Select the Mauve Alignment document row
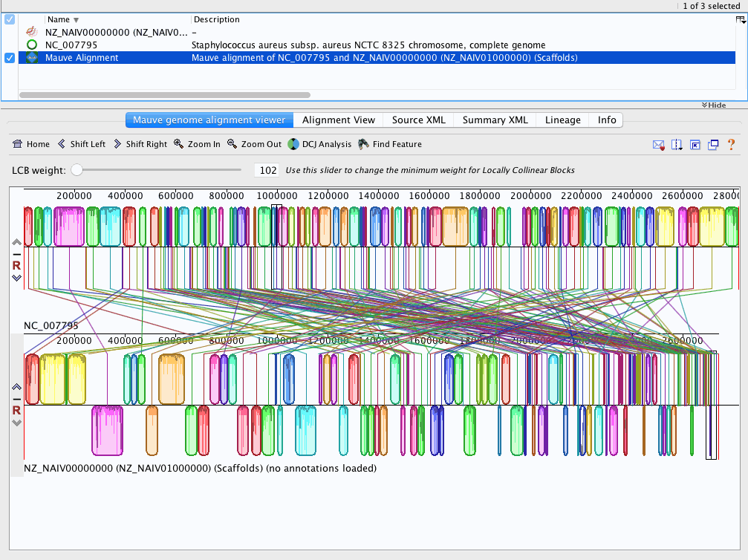This screenshot has height=560, width=748. tap(377, 58)
